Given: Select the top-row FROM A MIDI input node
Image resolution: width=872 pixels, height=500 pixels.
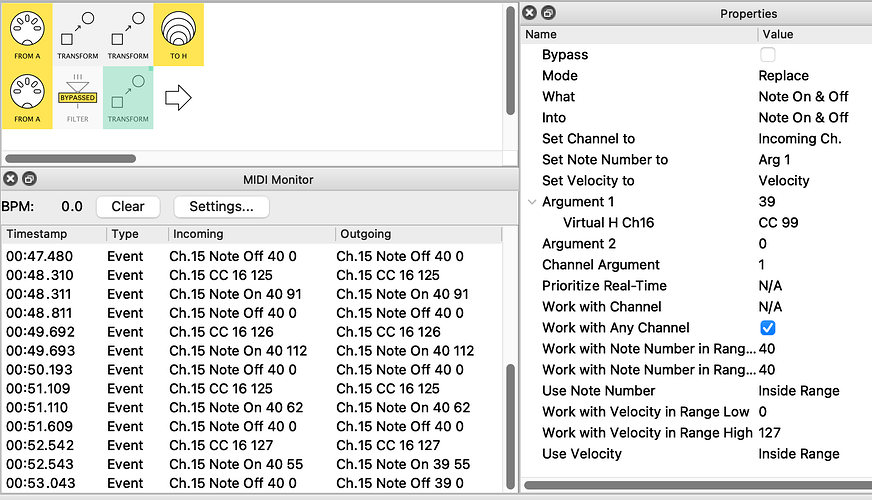Looking at the screenshot, I should [x=27, y=33].
